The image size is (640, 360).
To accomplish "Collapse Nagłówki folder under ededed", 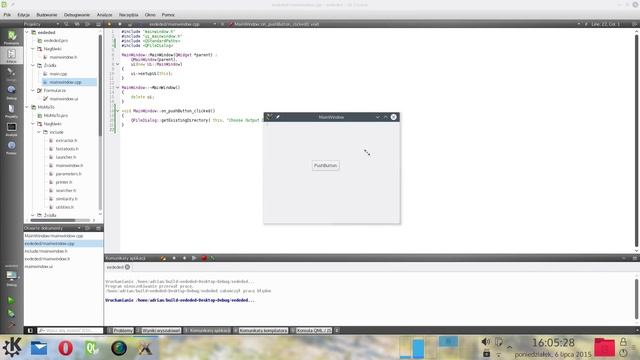I will tap(33, 49).
